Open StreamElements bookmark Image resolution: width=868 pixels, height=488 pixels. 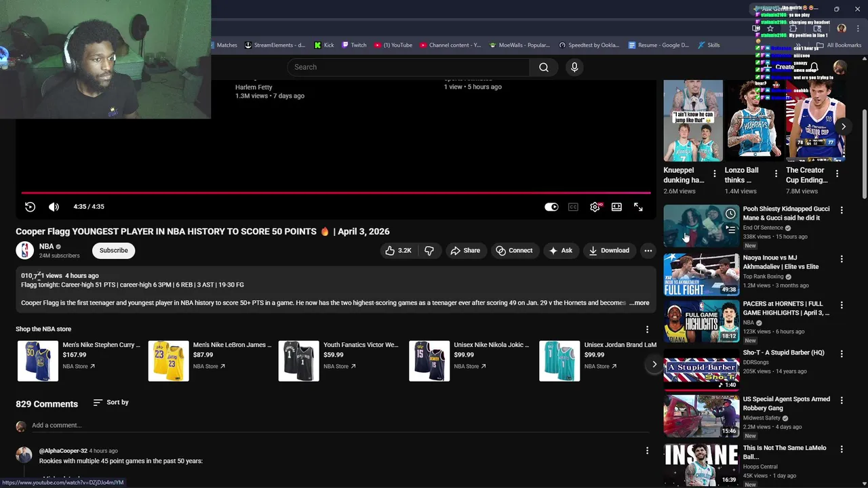[275, 45]
